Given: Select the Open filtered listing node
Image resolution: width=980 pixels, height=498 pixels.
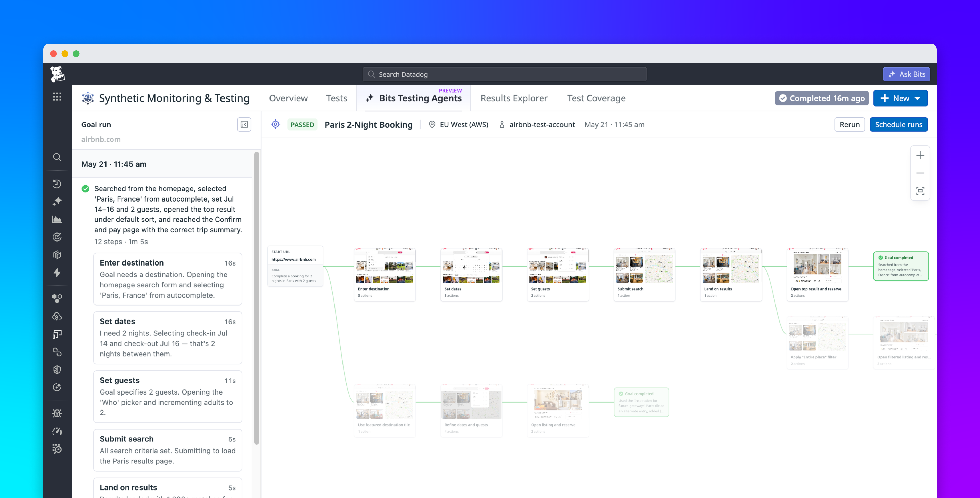Looking at the screenshot, I should click(904, 343).
